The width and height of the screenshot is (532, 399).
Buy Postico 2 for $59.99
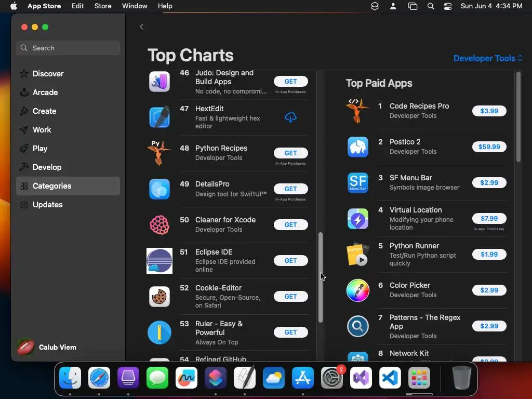pyautogui.click(x=489, y=147)
